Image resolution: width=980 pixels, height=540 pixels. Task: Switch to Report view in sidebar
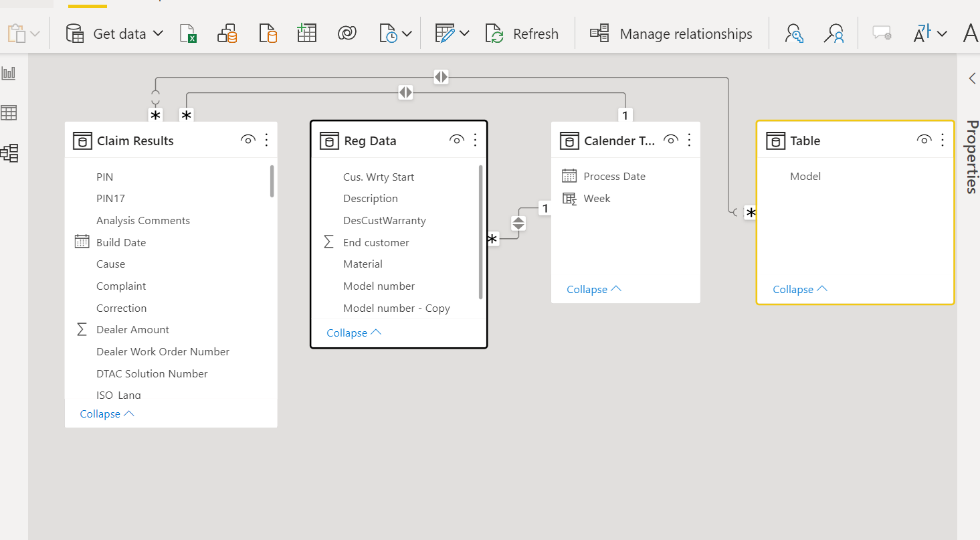click(x=9, y=73)
